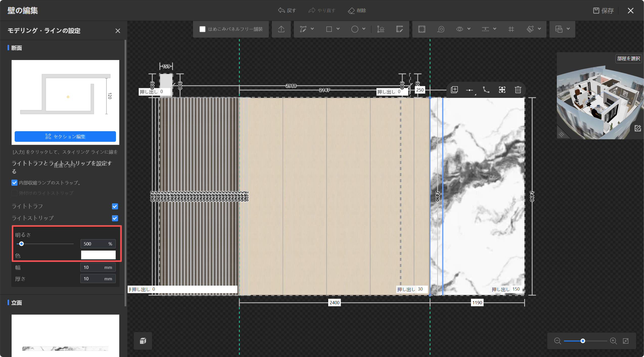Screen dimensions: 644x357
Task: Click the focus frame icon in floating toolbar
Action: coord(502,90)
